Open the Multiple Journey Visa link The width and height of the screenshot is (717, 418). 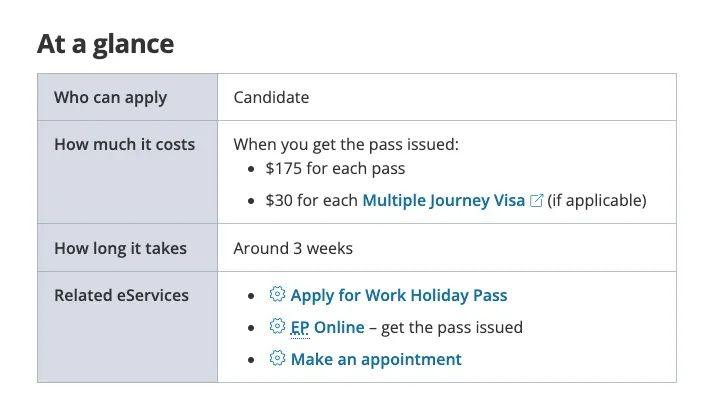tap(443, 201)
